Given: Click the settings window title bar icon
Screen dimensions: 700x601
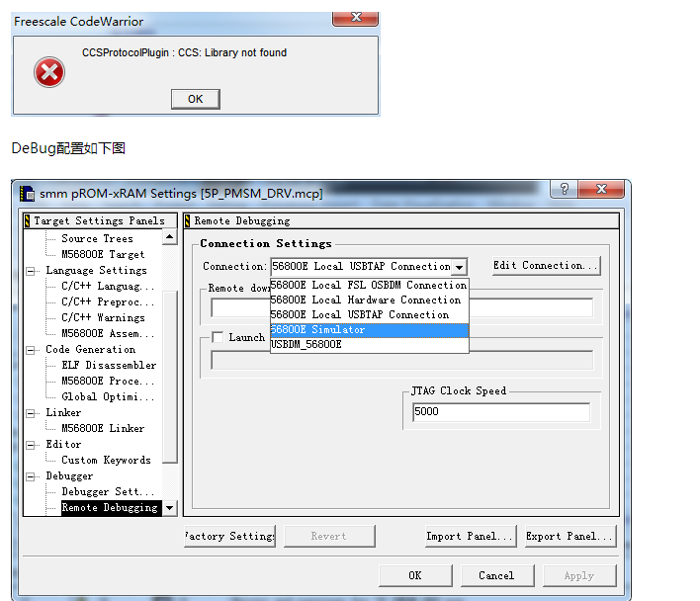Looking at the screenshot, I should coord(28,194).
